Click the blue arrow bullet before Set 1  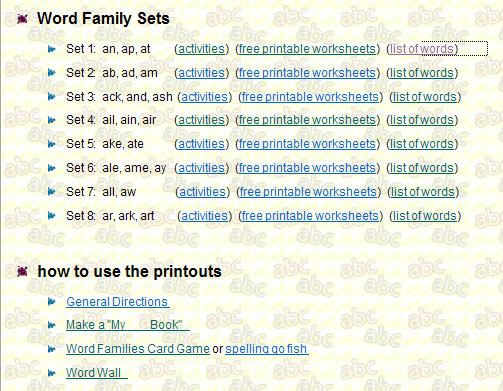click(x=52, y=49)
